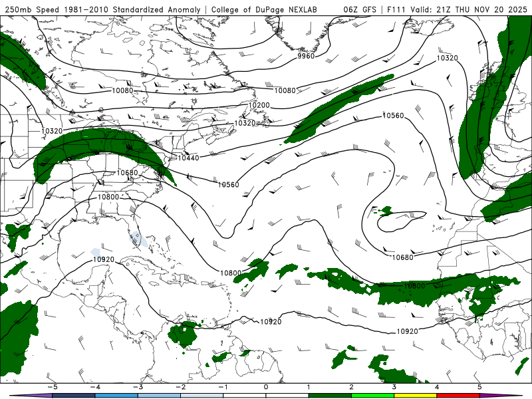Click the colorbar tick label '5'
The width and height of the screenshot is (532, 399).
[x=479, y=387]
